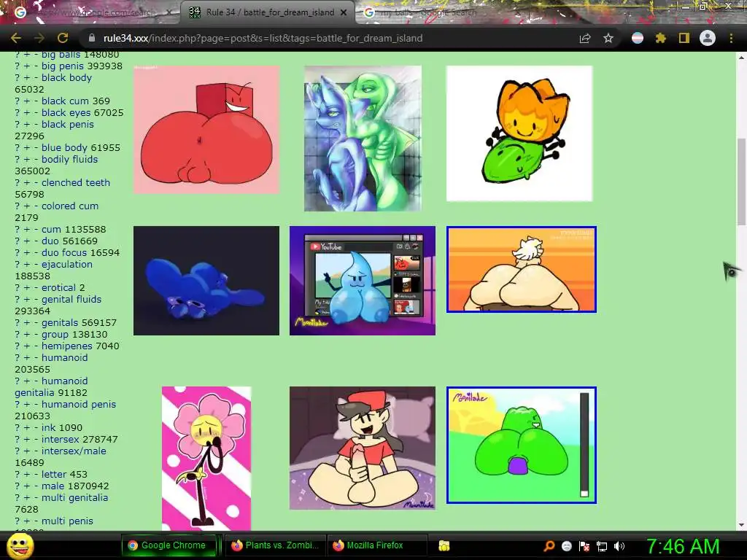Image resolution: width=747 pixels, height=560 pixels.
Task: Click the page vertical scrollbar thumb
Action: (741, 182)
